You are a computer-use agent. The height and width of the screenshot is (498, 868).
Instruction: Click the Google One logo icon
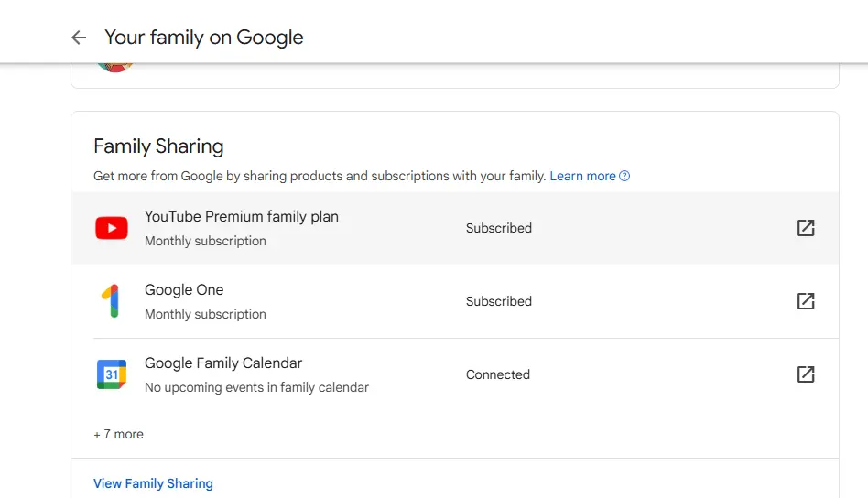tap(112, 301)
